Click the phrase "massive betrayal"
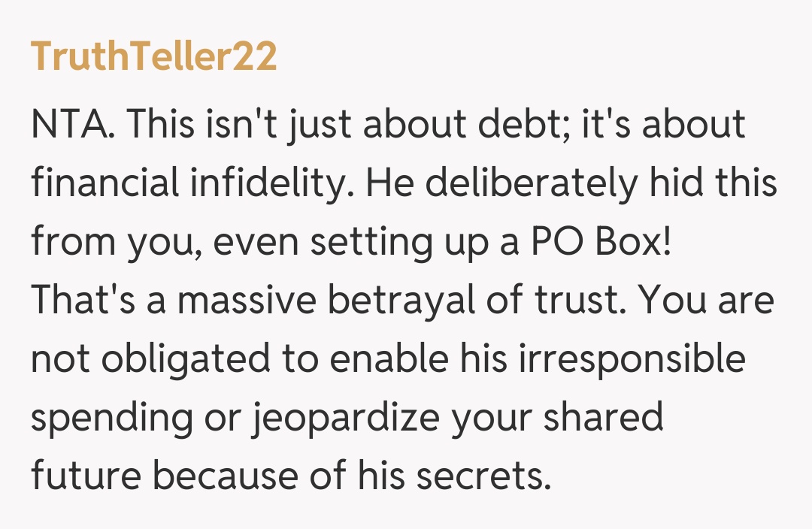 click(292, 301)
